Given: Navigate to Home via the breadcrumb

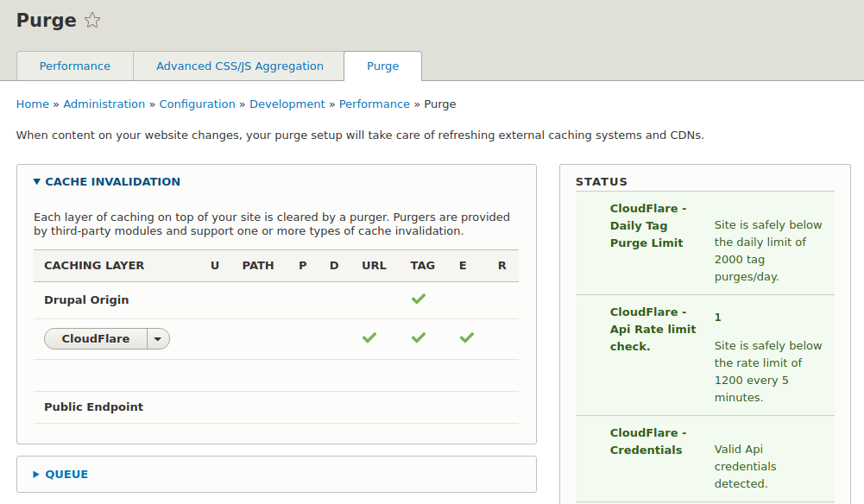Looking at the screenshot, I should tap(32, 104).
